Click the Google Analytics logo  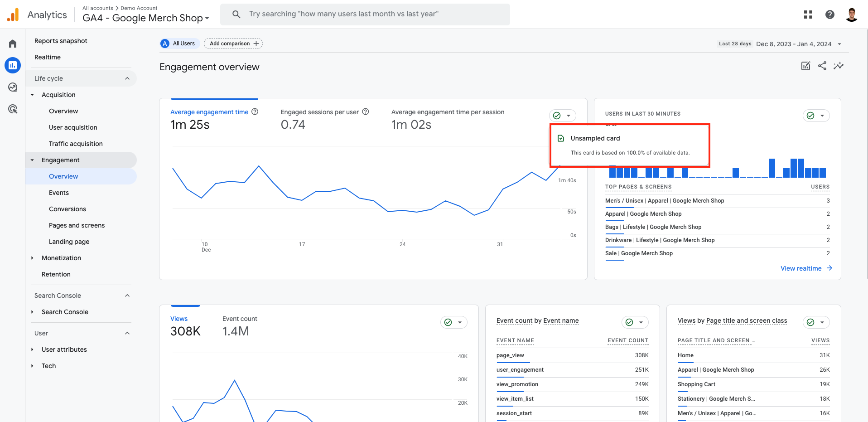pos(13,15)
